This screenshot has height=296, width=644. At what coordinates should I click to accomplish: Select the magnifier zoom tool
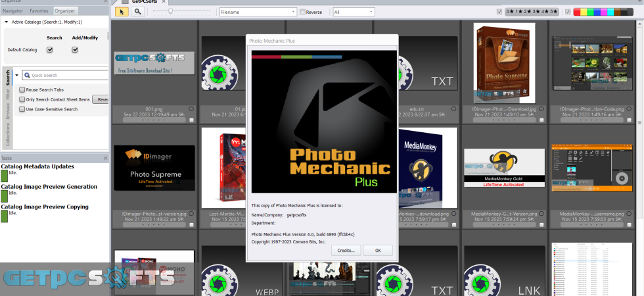pyautogui.click(x=137, y=12)
